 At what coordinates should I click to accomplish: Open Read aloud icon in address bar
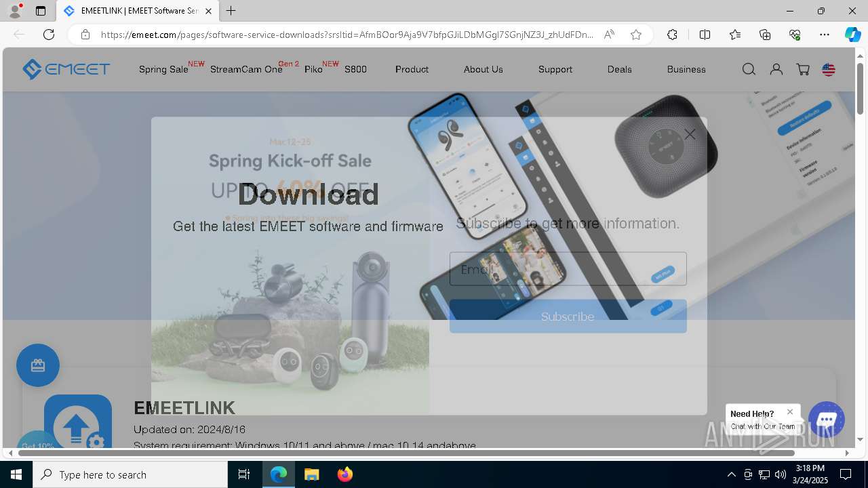coord(609,35)
